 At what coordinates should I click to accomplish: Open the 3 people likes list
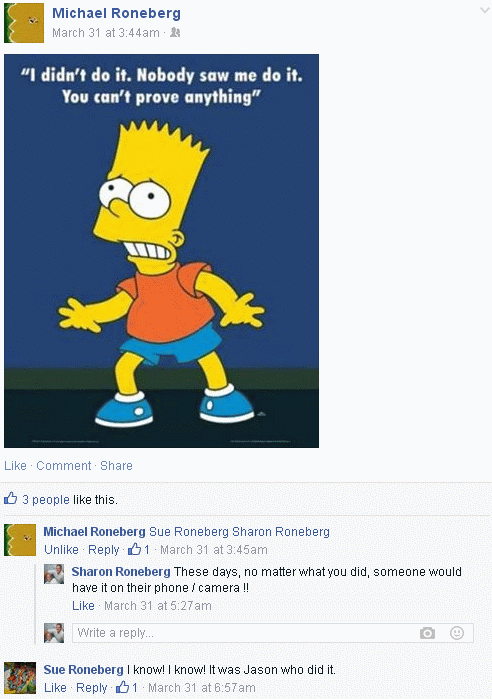pos(46,500)
